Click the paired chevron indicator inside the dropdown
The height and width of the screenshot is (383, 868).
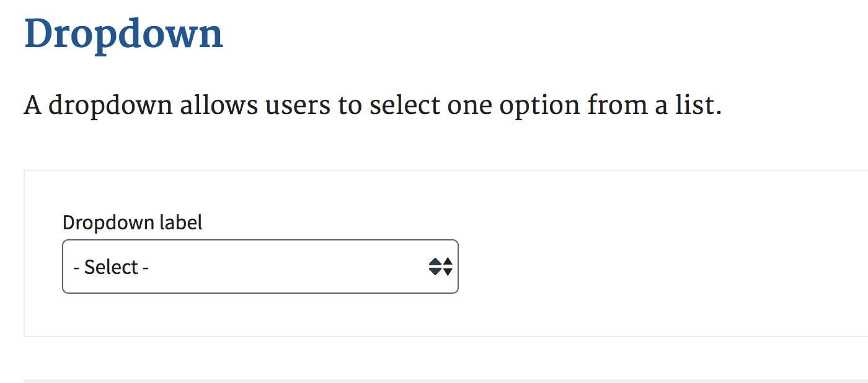click(441, 266)
